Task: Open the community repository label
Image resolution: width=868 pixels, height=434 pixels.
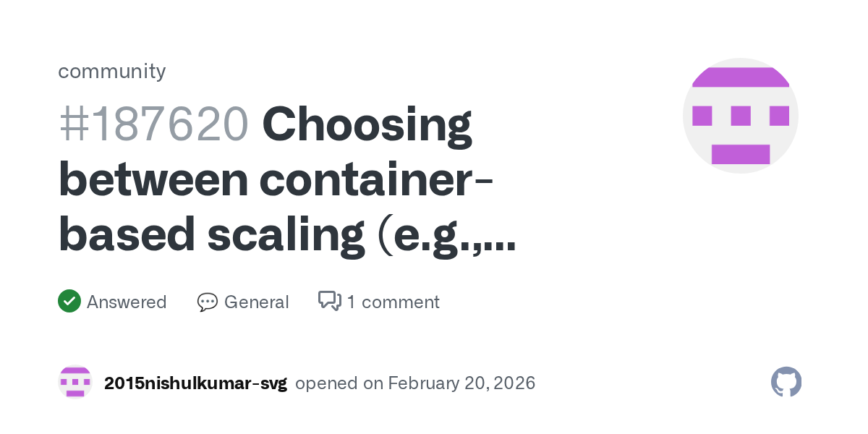Action: click(112, 71)
